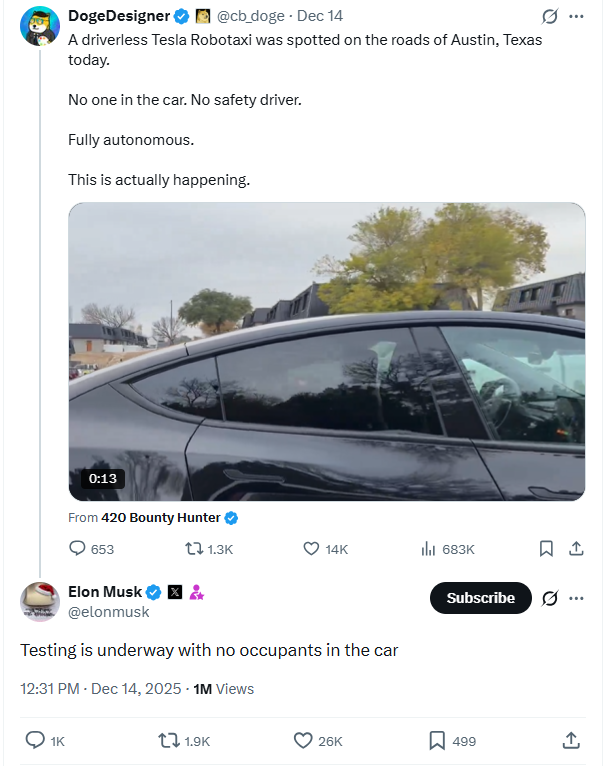The height and width of the screenshot is (766, 605).
Task: Like DogeDesigner's post with 14K likes
Action: pyautogui.click(x=311, y=548)
